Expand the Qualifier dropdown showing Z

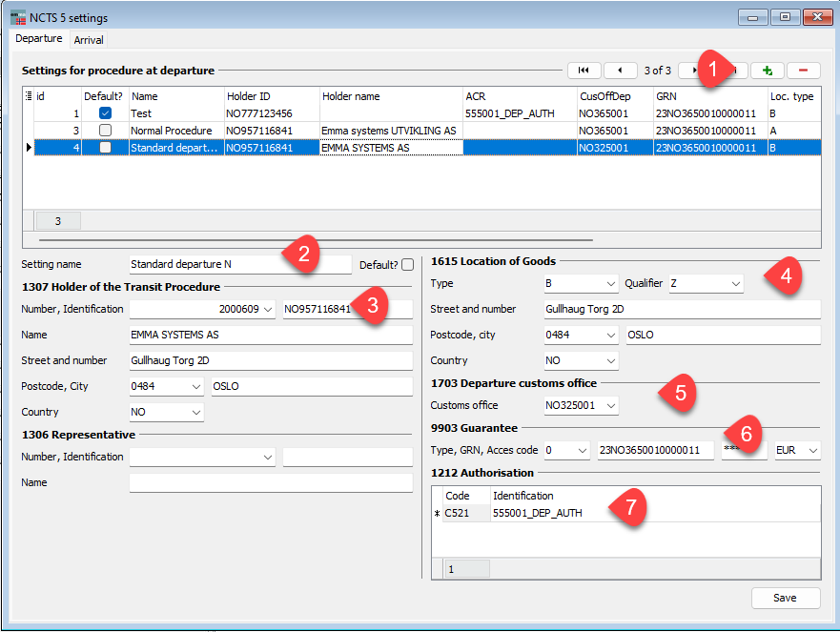[734, 283]
